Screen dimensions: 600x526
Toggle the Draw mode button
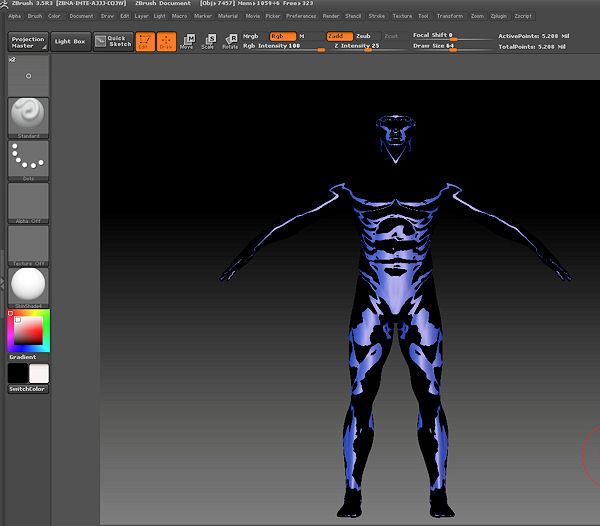tap(166, 41)
